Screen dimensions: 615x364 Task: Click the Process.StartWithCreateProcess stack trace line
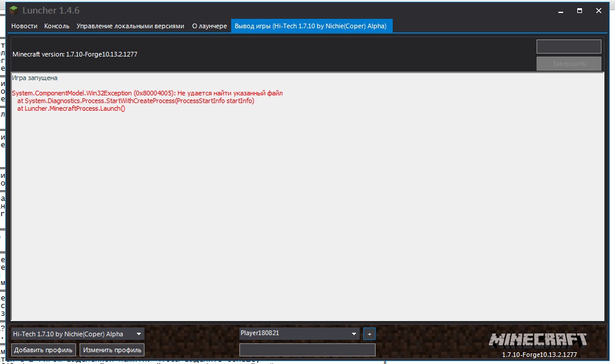click(135, 101)
